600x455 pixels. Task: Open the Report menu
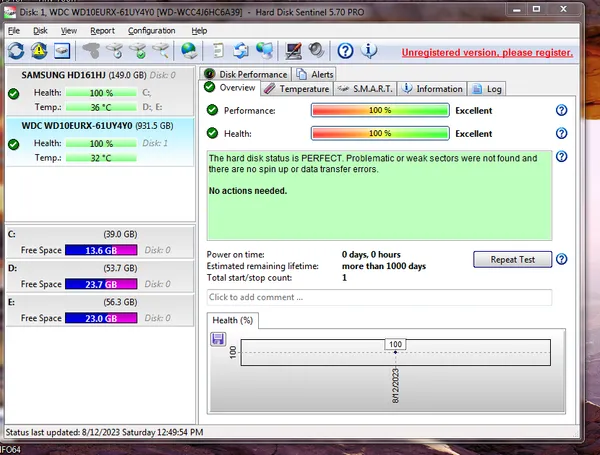(x=102, y=31)
